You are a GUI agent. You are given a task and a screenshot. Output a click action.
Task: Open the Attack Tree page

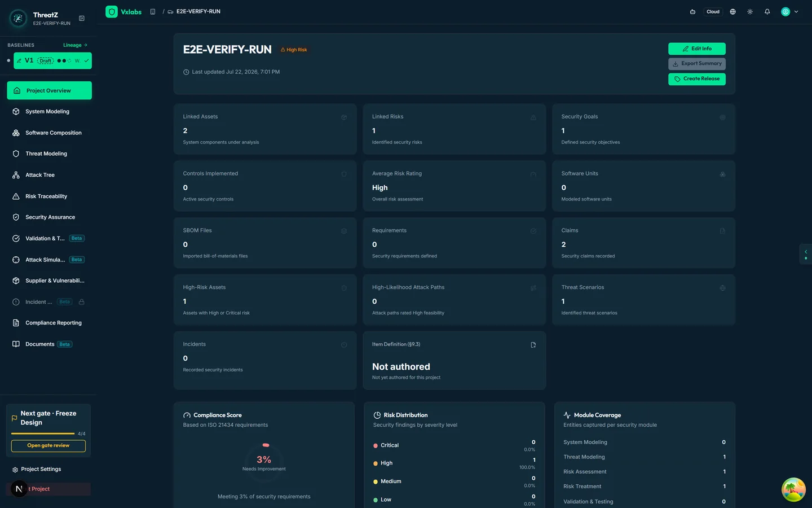(50, 175)
